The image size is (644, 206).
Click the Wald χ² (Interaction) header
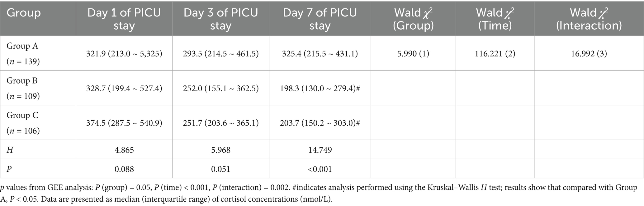[x=589, y=19]
